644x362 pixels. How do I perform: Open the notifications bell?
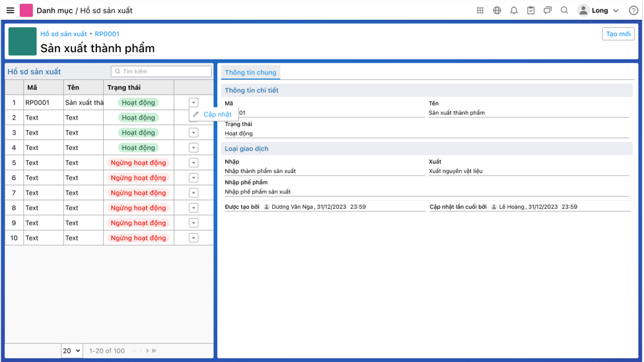coord(514,11)
